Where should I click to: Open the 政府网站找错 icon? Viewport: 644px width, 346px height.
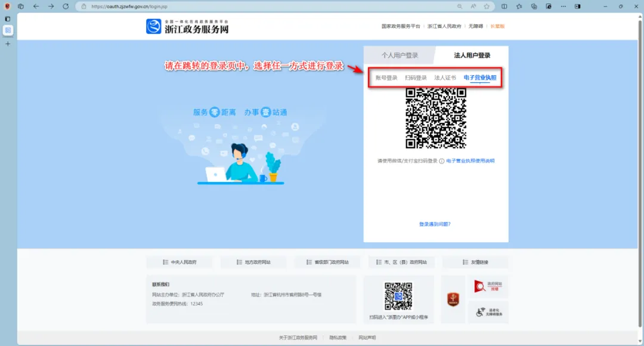[x=488, y=286]
